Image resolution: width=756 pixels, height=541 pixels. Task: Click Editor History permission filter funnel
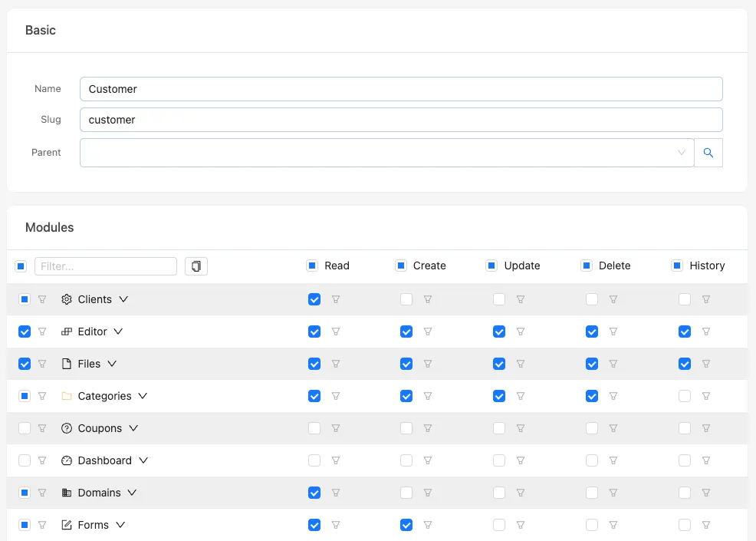pos(706,332)
